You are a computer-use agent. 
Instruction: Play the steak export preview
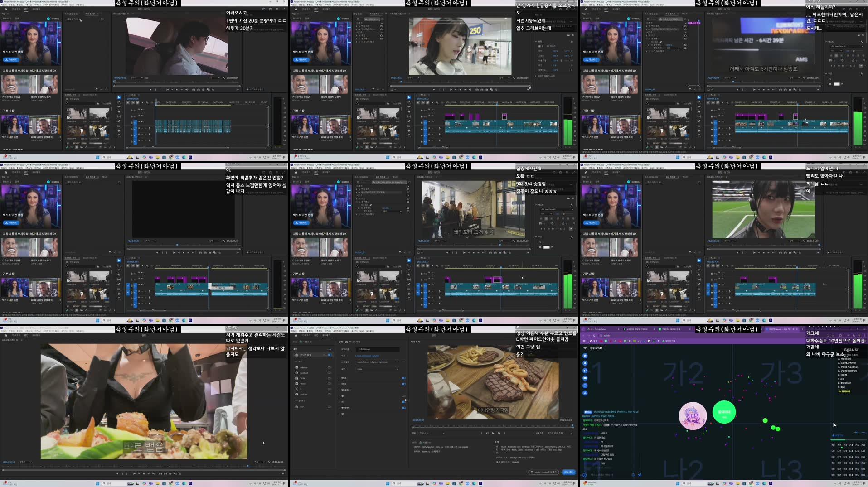(493, 433)
